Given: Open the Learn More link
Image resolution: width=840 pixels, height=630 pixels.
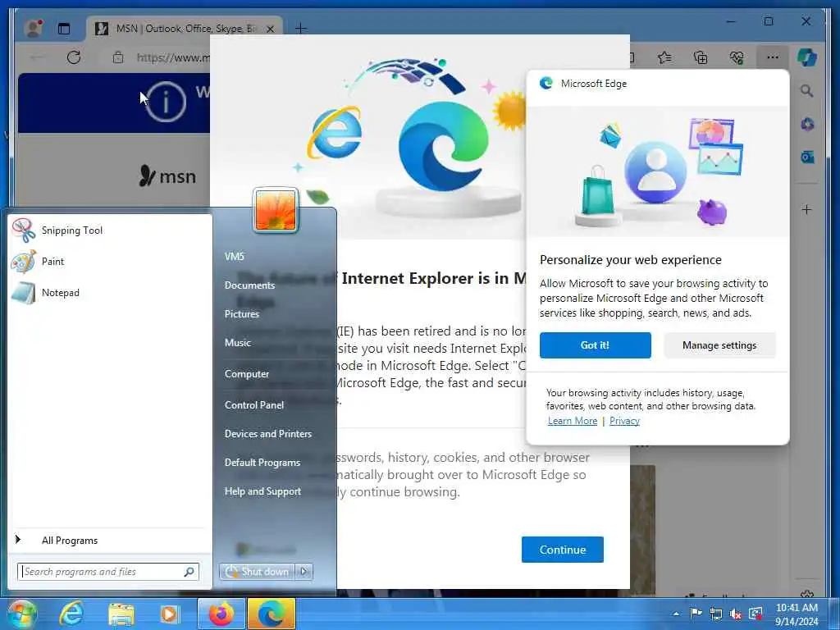Looking at the screenshot, I should coord(572,421).
